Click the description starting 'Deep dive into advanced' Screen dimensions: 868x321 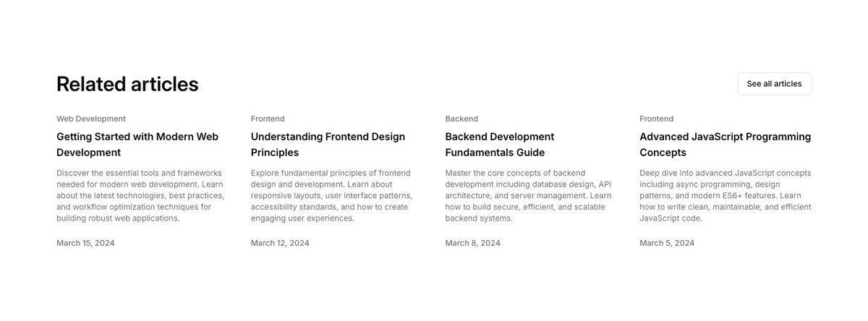726,196
